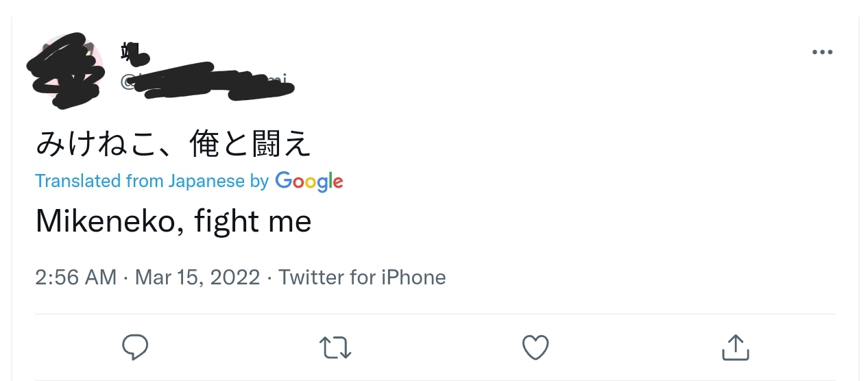Viewport: 868px width, 381px height.
Task: Click the Mar 15, 2022 date
Action: pos(197,278)
